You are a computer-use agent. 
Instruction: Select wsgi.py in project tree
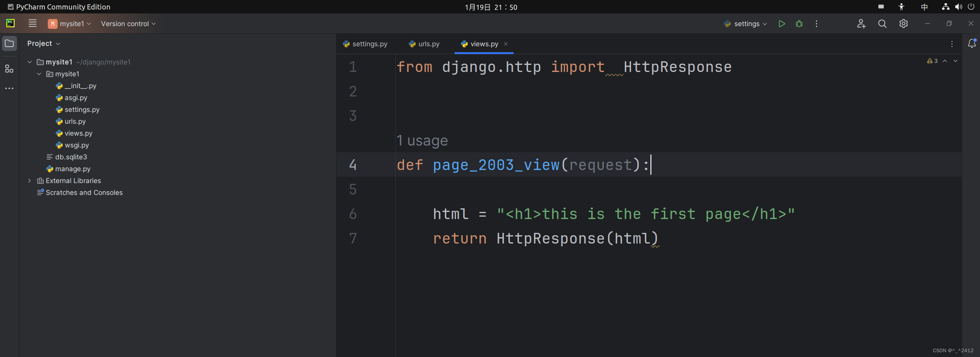tap(73, 145)
